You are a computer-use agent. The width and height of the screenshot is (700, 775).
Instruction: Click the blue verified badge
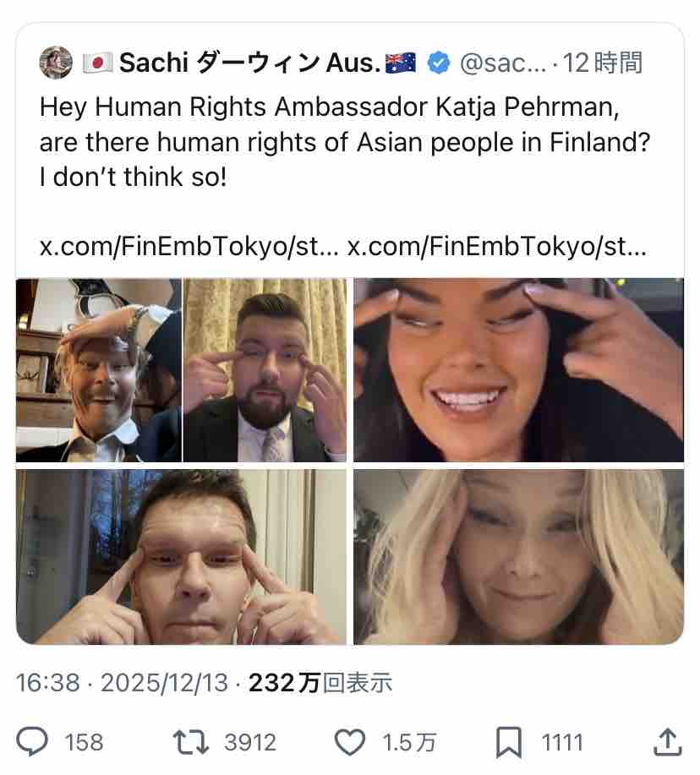point(438,63)
